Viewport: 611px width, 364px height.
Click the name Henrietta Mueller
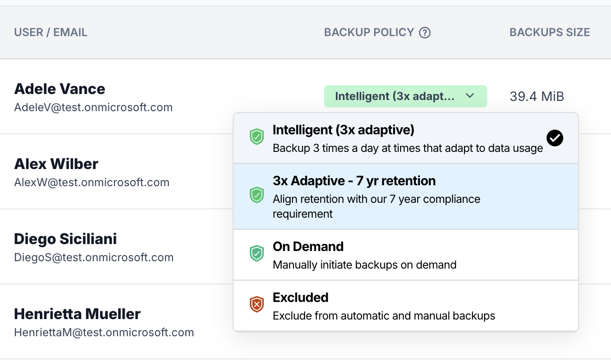coord(77,314)
